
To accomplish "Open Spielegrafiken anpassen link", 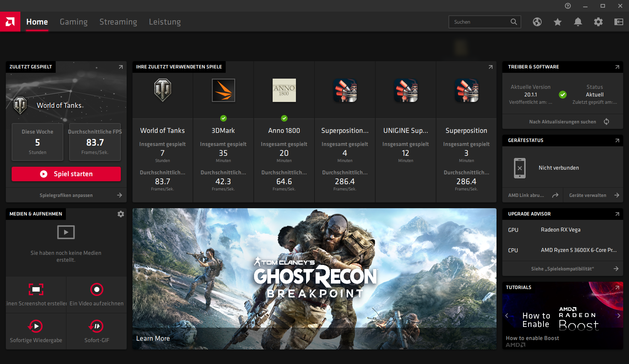I will (66, 195).
